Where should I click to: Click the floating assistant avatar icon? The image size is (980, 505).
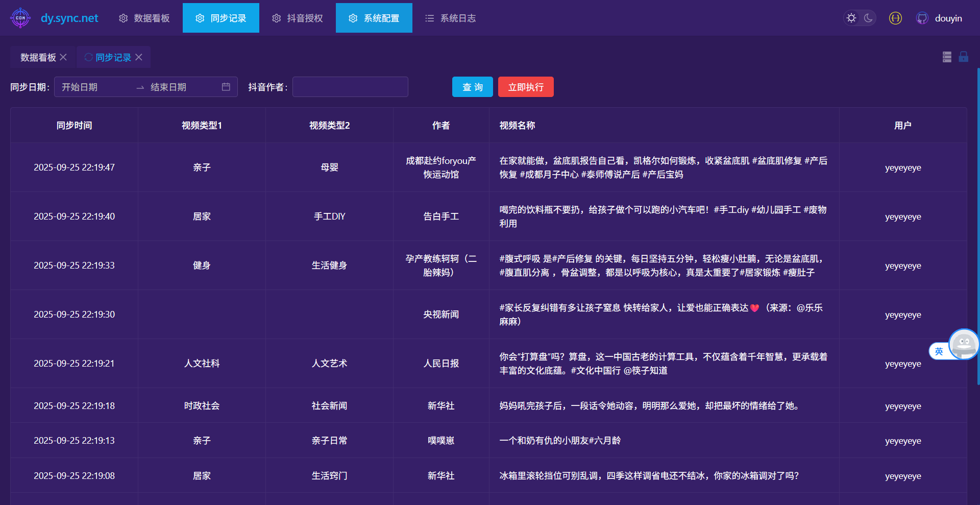(964, 344)
